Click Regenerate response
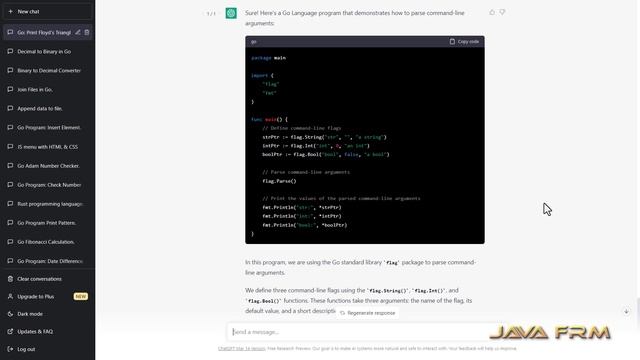The height and width of the screenshot is (360, 640). 367,313
